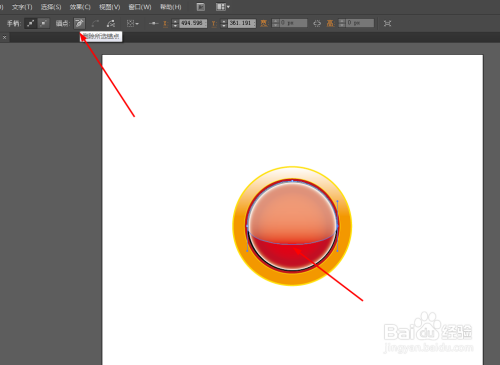Screen dimensions: 500x365
Task: Step the X coordinate stepper arrows
Action: [175, 23]
